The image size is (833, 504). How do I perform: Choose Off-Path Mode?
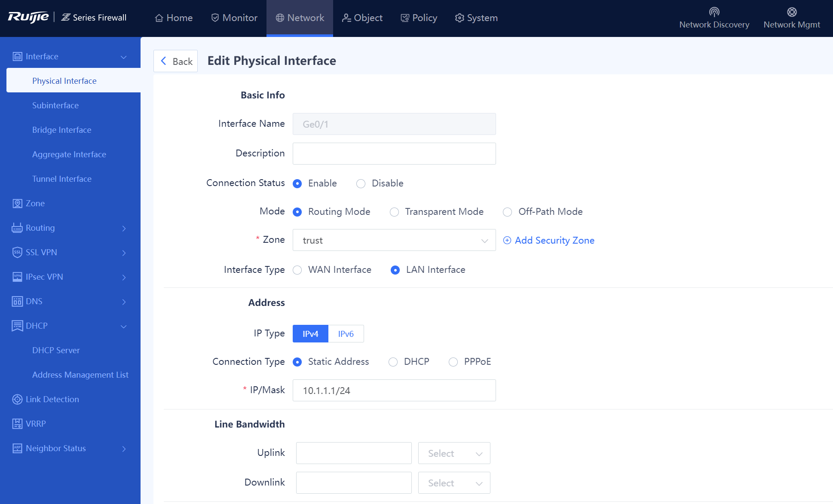pyautogui.click(x=508, y=212)
